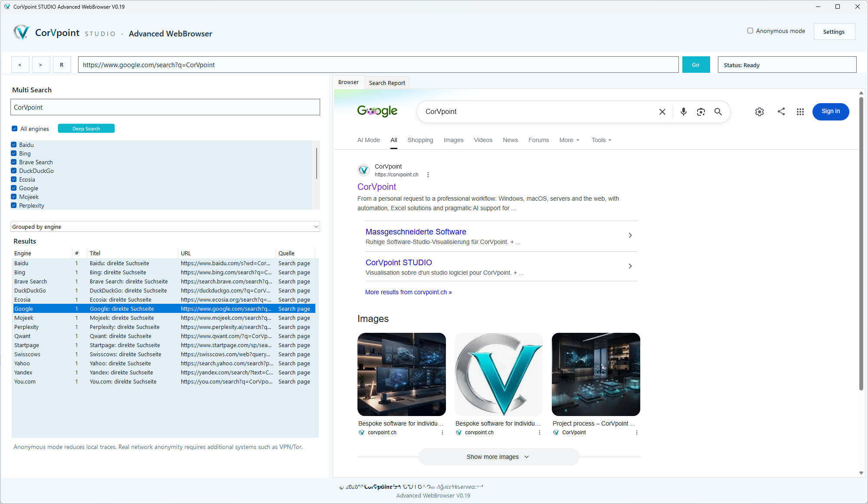The width and height of the screenshot is (868, 504).
Task: Sort results by the URL column header
Action: [227, 253]
